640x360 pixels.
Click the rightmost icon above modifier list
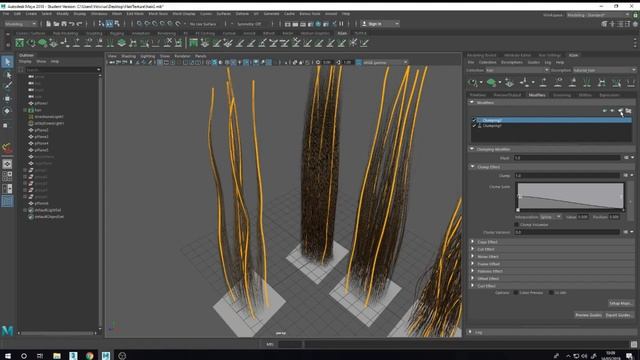click(x=629, y=111)
